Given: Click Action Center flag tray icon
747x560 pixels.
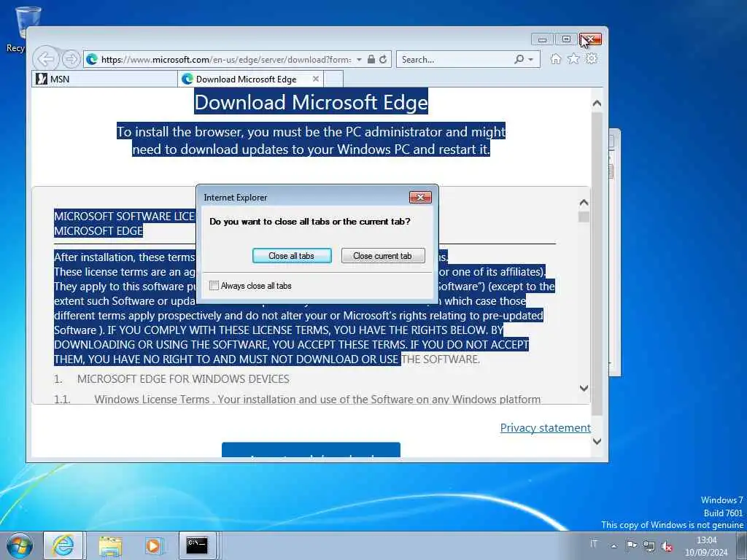Looking at the screenshot, I should point(632,545).
